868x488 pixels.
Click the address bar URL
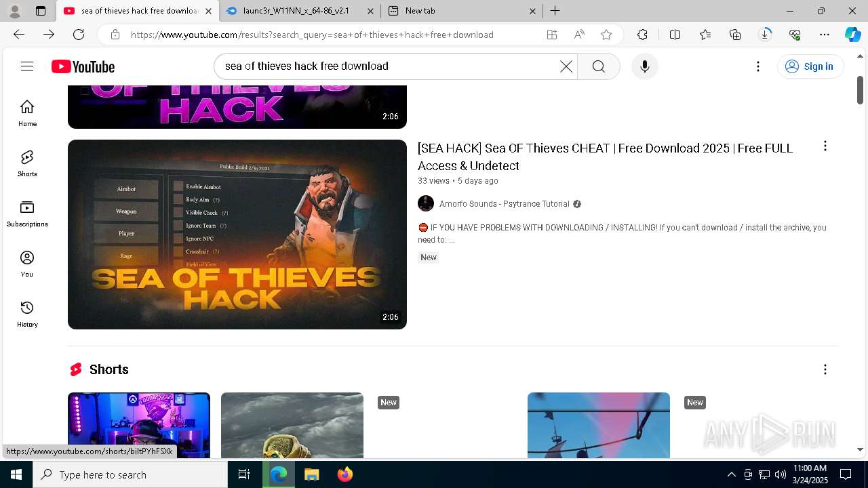(312, 35)
